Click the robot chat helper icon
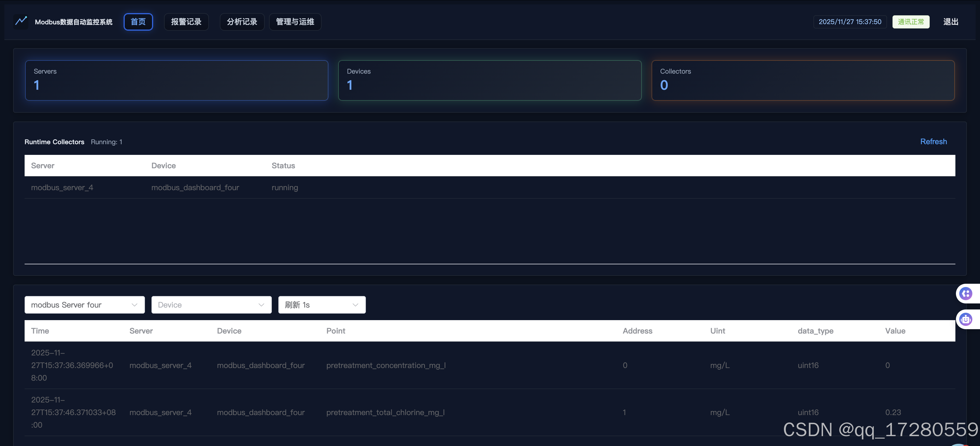The image size is (980, 446). [966, 319]
